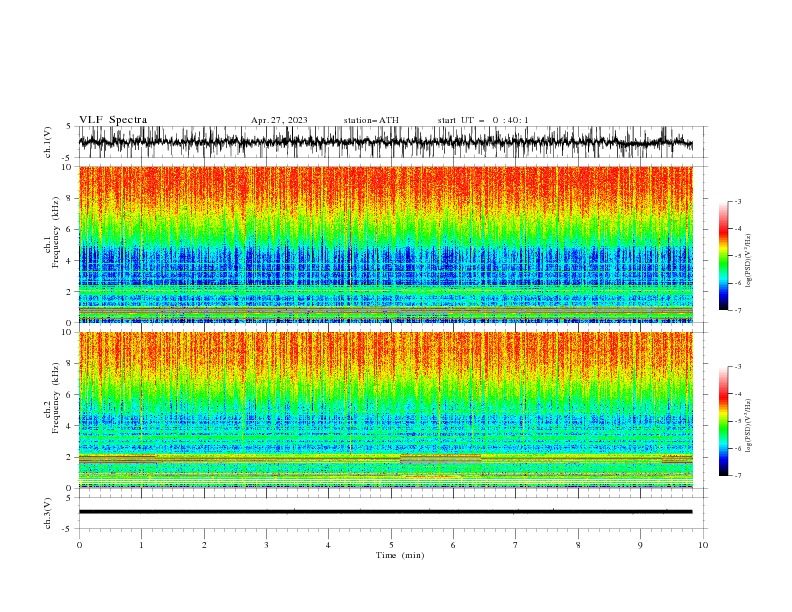Click the "station=ATH" label
The image size is (792, 612).
(x=371, y=120)
